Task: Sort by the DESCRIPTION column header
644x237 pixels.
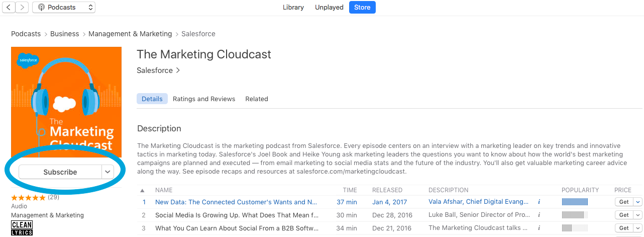Action: 449,190
